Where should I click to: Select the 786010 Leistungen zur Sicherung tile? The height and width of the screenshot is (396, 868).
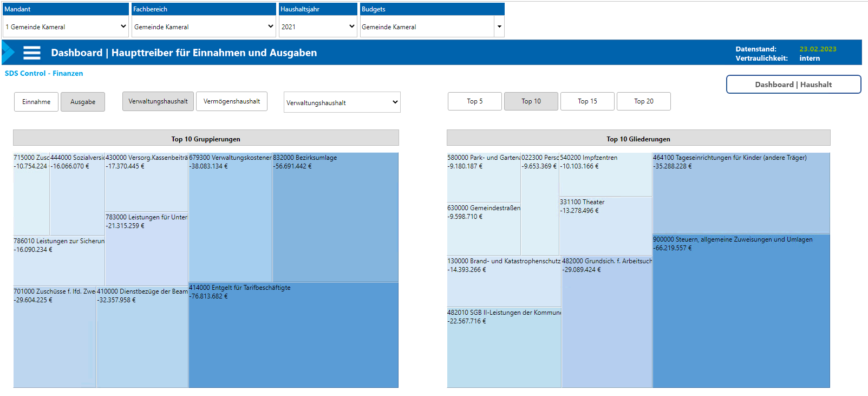[59, 261]
